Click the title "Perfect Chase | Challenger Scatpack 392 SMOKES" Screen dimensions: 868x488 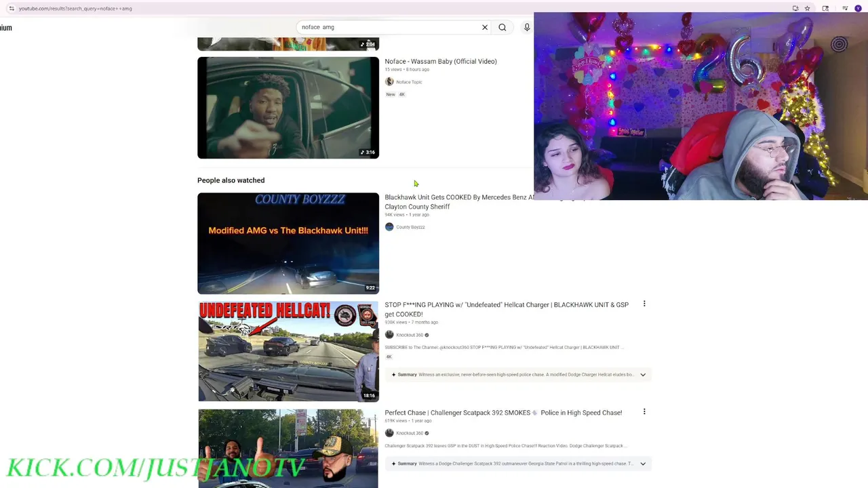(503, 413)
